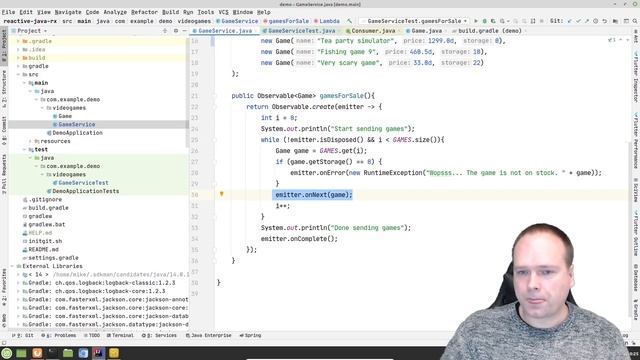Open the Problems tool window
Image resolution: width=640 pixels, height=360 pixels.
tap(59, 336)
